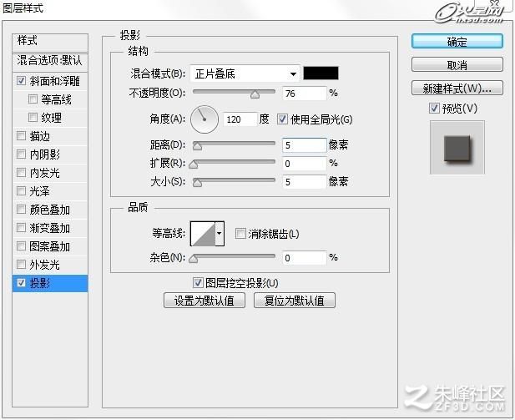Enable the 颜色叠加 checkbox

click(22, 209)
